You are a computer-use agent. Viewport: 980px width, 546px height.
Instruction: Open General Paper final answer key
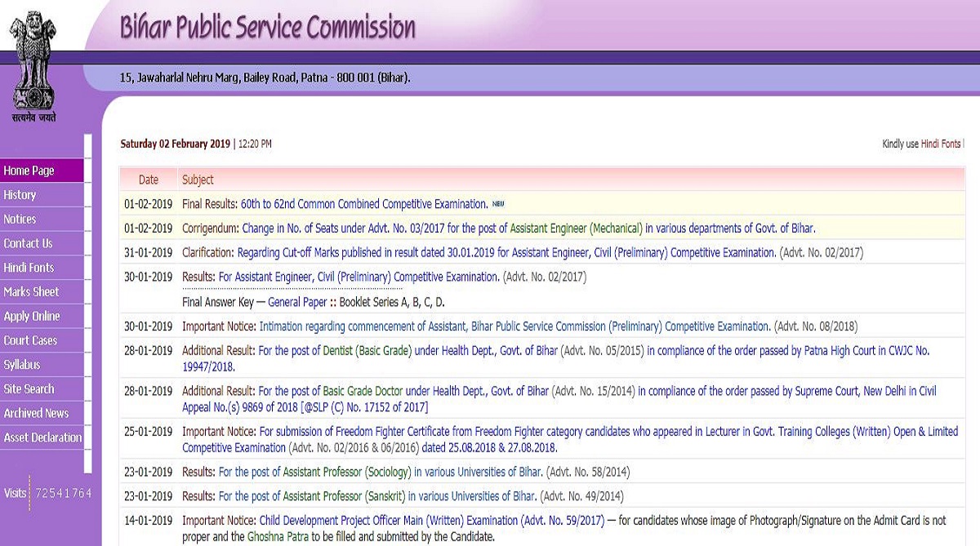tap(297, 302)
